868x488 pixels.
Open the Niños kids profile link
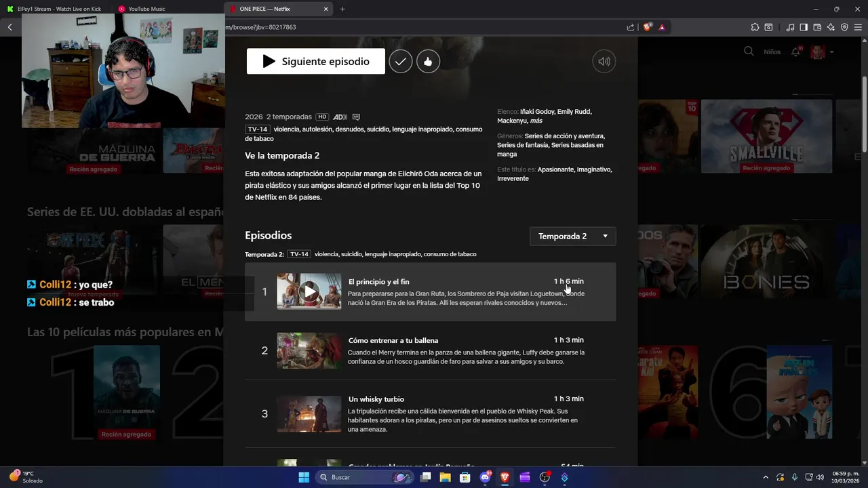pyautogui.click(x=772, y=52)
